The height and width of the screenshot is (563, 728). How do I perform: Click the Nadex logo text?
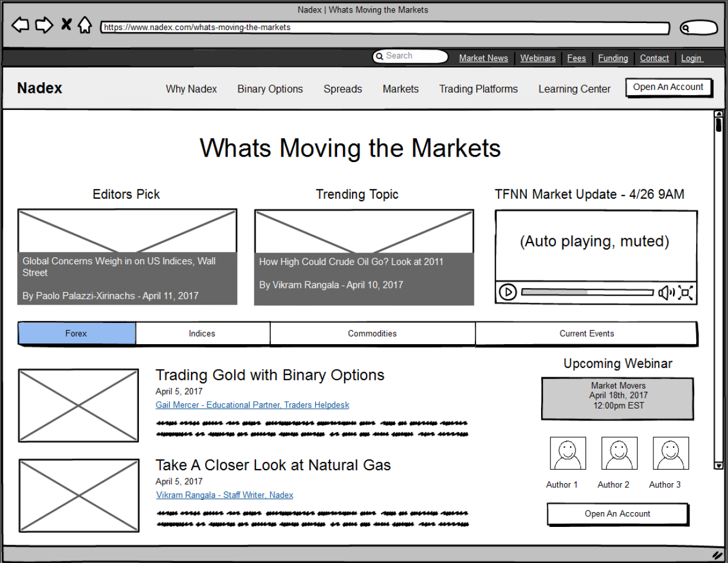coord(40,88)
